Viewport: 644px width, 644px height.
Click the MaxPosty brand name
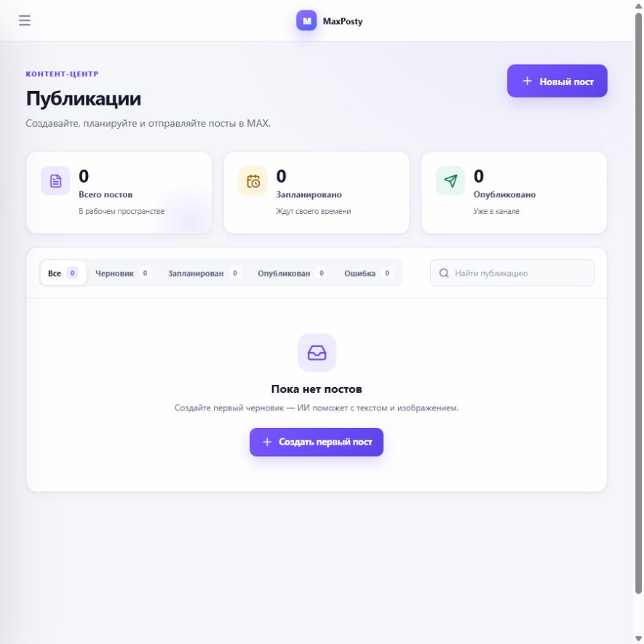point(343,21)
